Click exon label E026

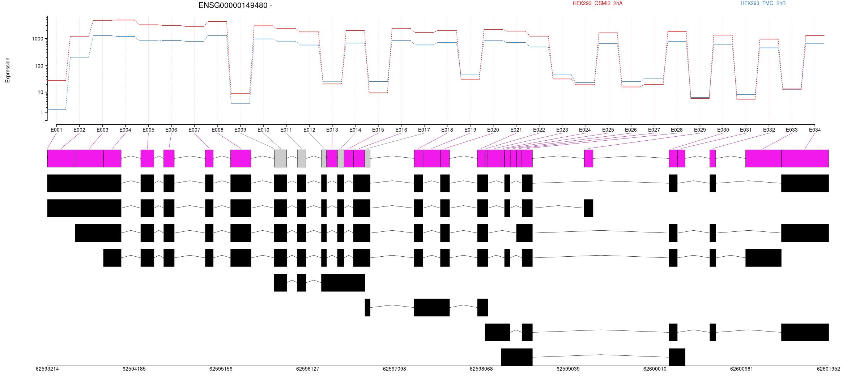pos(631,130)
